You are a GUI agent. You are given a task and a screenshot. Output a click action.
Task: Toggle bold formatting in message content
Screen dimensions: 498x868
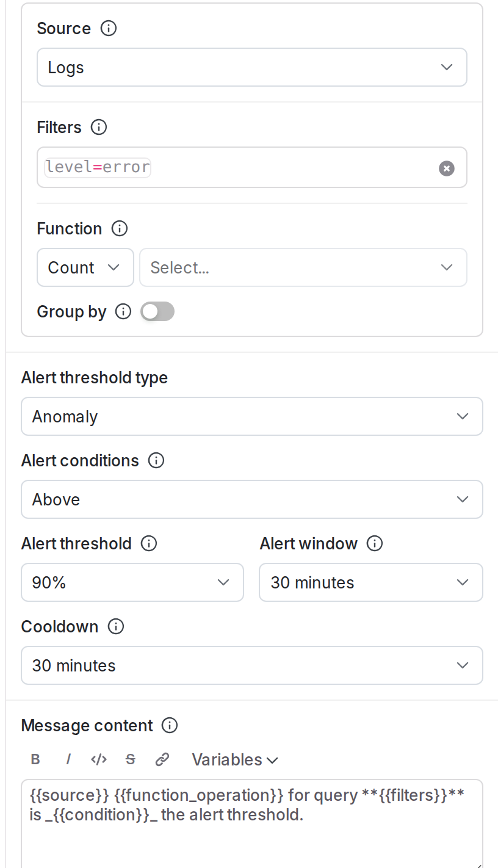pyautogui.click(x=35, y=759)
